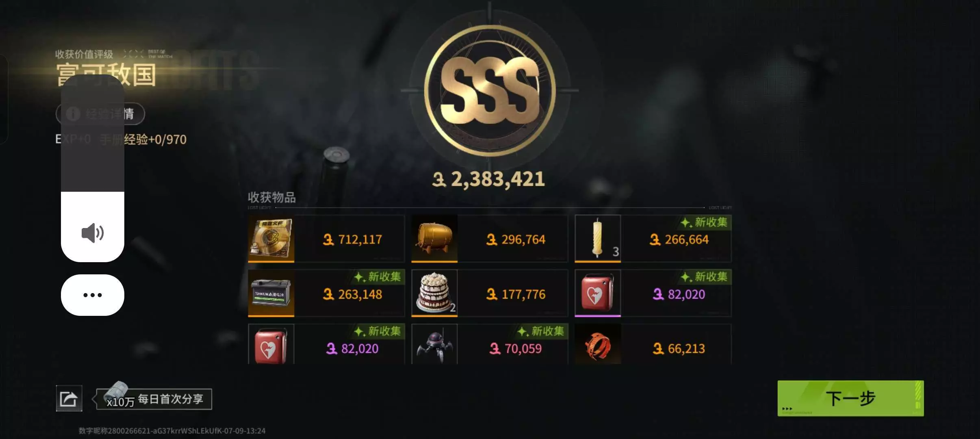
Task: Click the 下一步 green button
Action: coord(850,398)
